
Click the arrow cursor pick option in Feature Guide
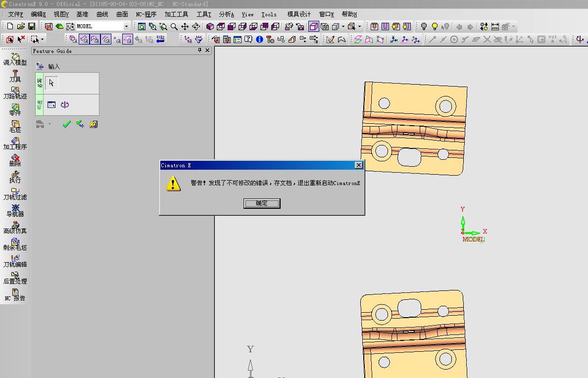pyautogui.click(x=51, y=83)
